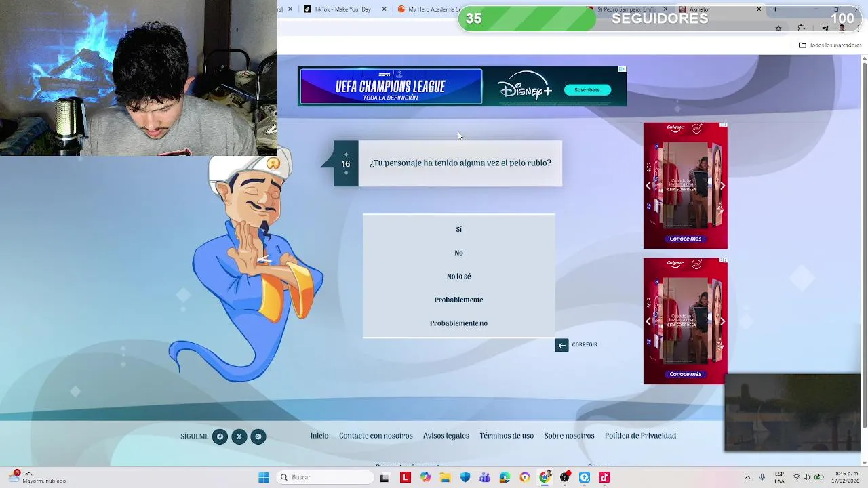Open Microsoft Edge from taskbar

point(505,478)
